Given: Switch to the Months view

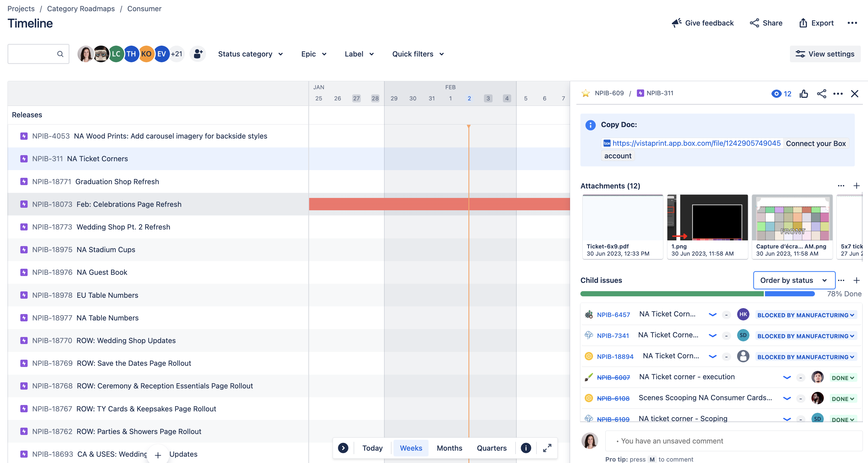Looking at the screenshot, I should [449, 448].
